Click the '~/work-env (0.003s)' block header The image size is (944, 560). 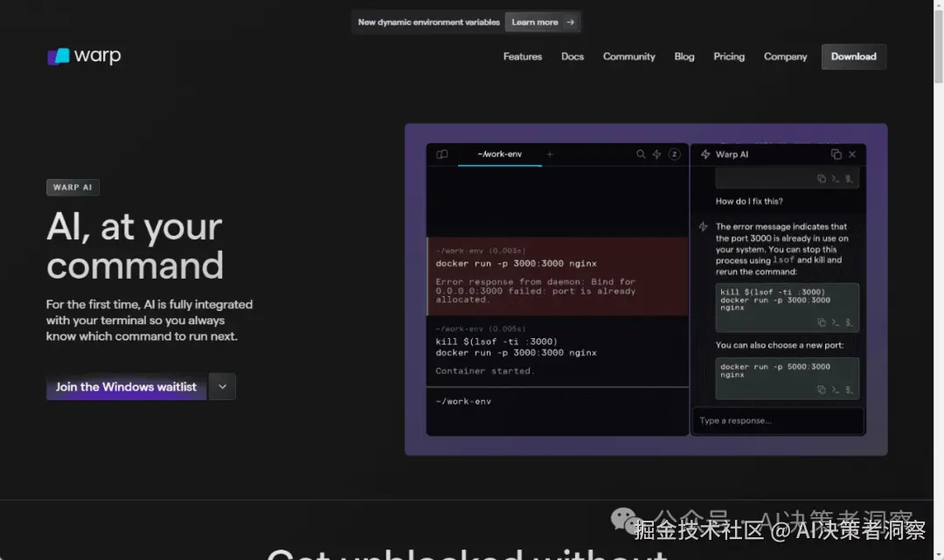pos(481,251)
